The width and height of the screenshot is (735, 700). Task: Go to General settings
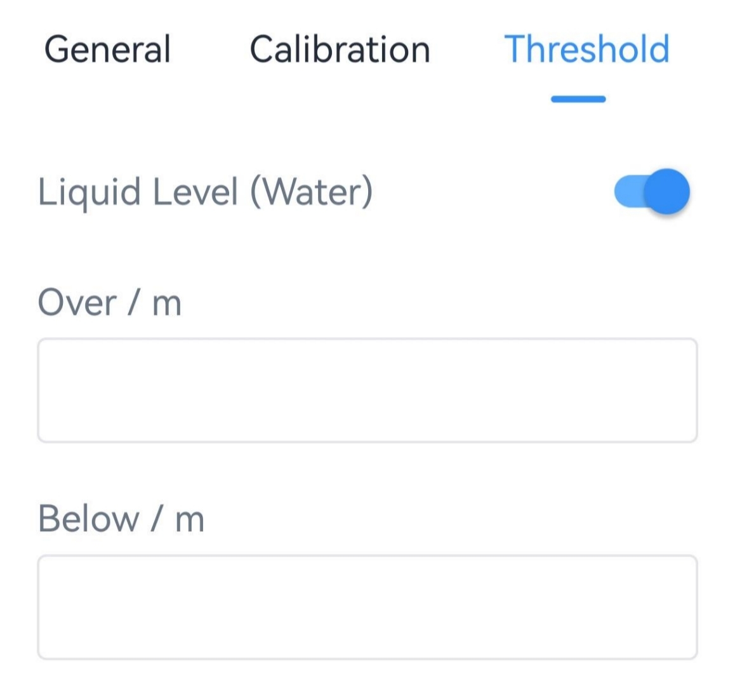point(107,50)
